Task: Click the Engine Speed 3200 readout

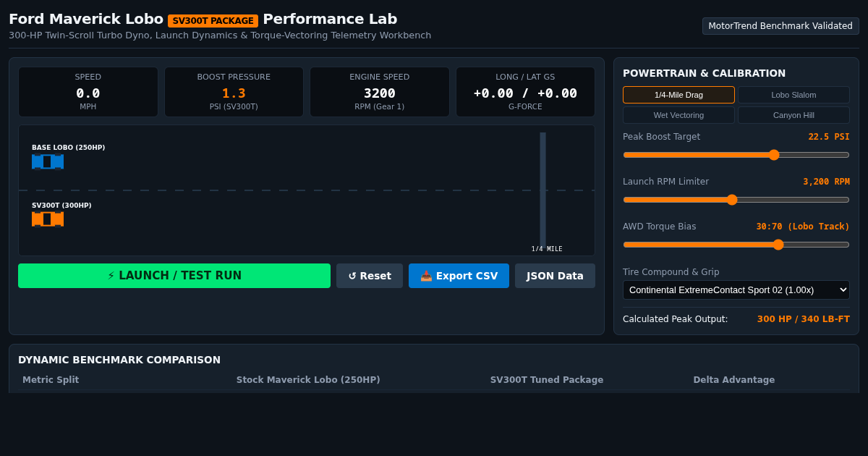Action: [x=380, y=92]
